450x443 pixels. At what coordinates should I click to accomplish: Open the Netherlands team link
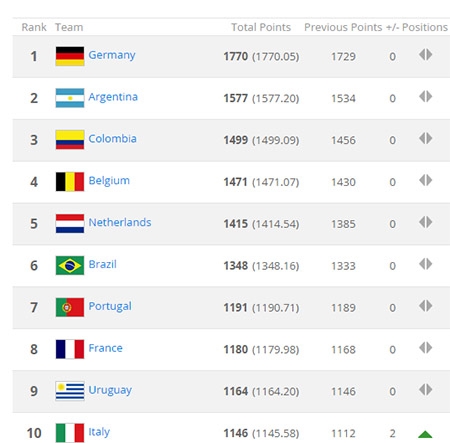coord(120,222)
